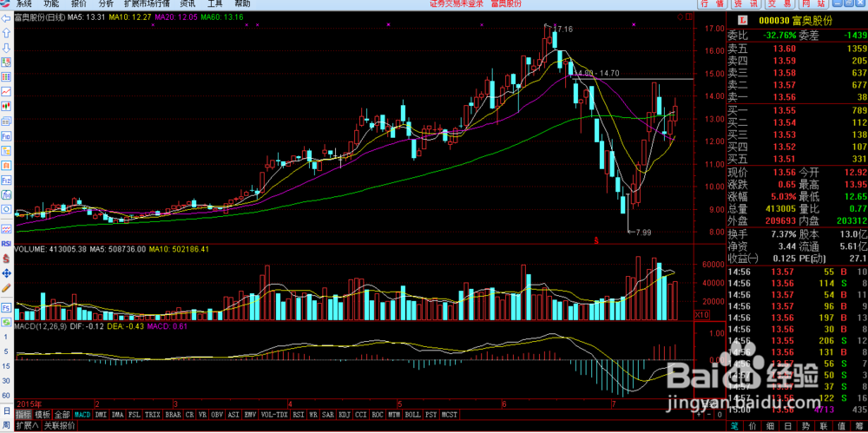Click the down arrow icon in left sidebar
868x433 pixels.
click(x=6, y=47)
